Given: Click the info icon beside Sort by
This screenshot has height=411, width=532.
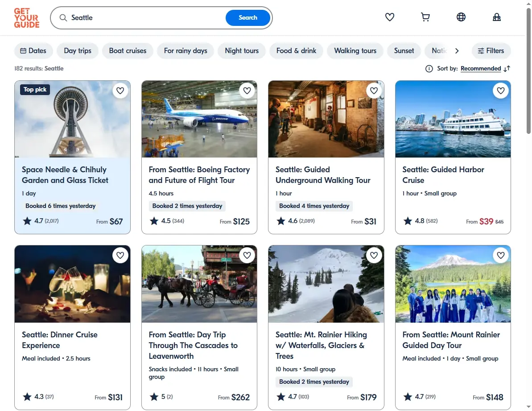Looking at the screenshot, I should click(x=429, y=69).
